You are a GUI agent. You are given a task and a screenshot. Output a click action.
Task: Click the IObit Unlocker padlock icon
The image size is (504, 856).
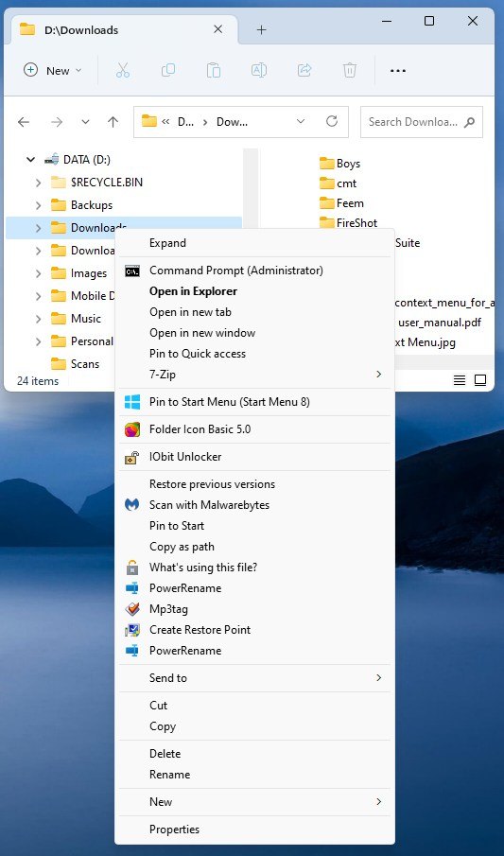[x=132, y=457]
